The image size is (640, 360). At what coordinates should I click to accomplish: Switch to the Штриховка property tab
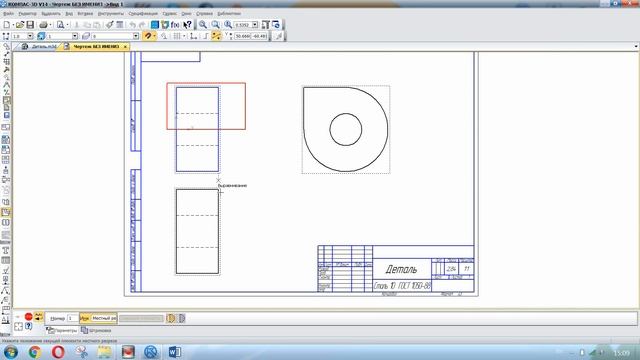click(x=96, y=330)
